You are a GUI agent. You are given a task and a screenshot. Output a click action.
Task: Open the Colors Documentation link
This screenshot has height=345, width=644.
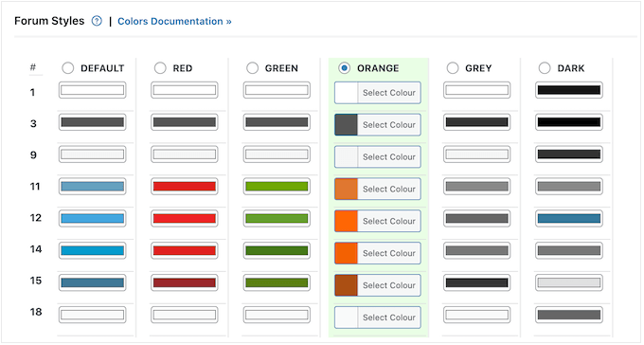(x=174, y=22)
